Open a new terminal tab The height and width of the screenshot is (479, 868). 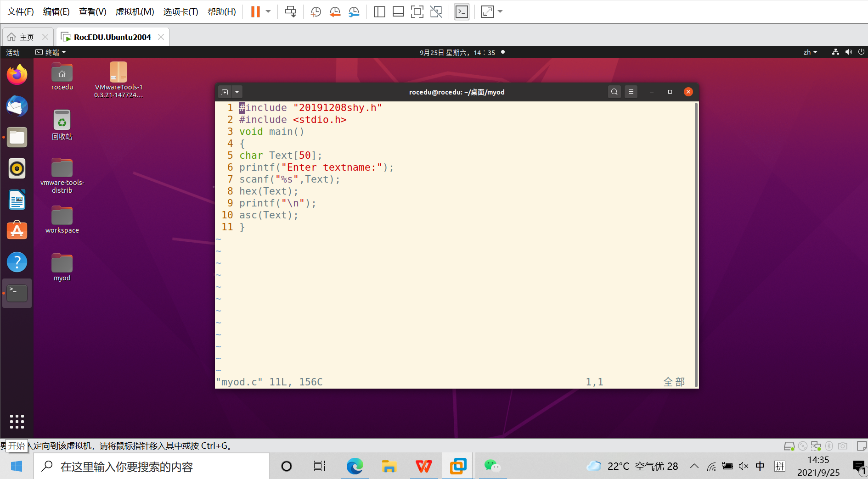(225, 92)
